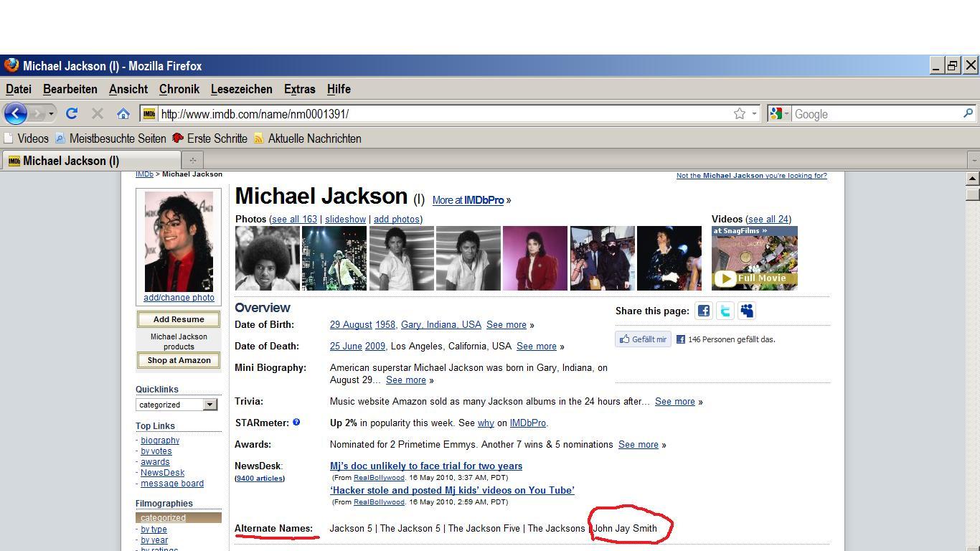Image resolution: width=980 pixels, height=551 pixels.
Task: Open 'see all 163' photos link
Action: coord(294,220)
